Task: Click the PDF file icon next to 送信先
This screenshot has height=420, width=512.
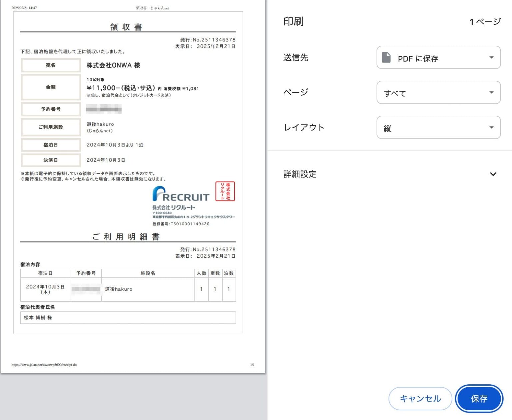Action: [x=387, y=57]
